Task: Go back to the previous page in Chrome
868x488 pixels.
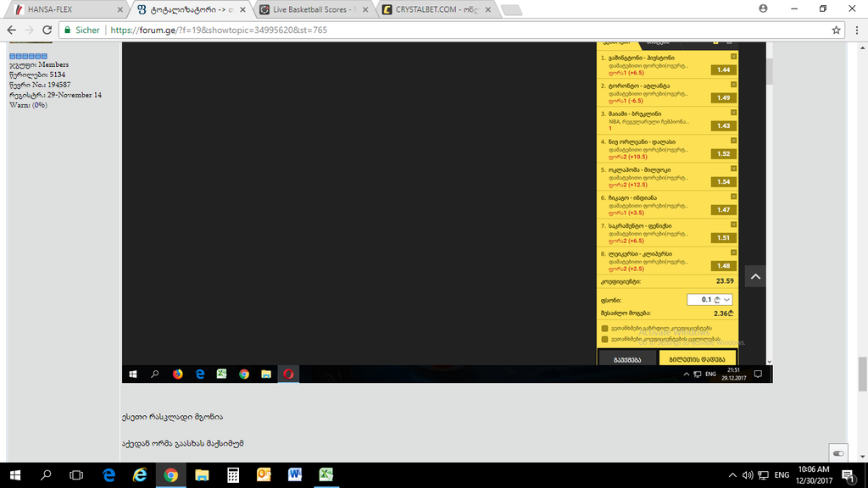Action: point(12,30)
